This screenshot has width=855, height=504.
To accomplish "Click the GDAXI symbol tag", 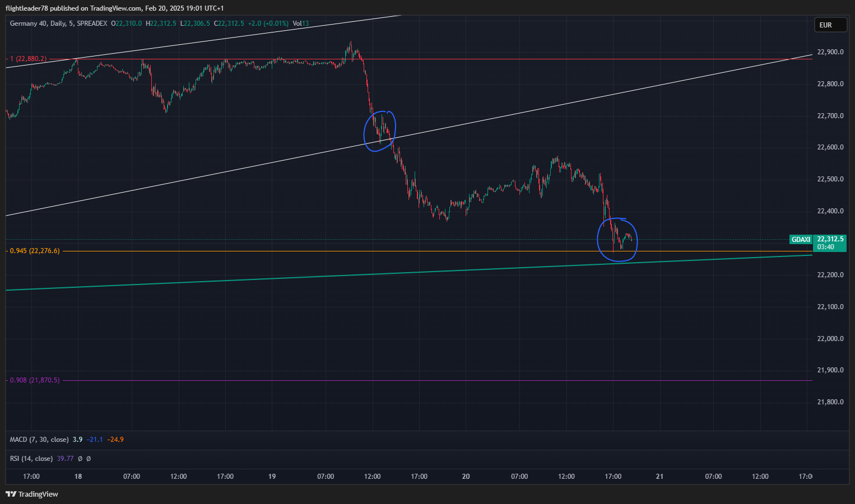I will (801, 240).
